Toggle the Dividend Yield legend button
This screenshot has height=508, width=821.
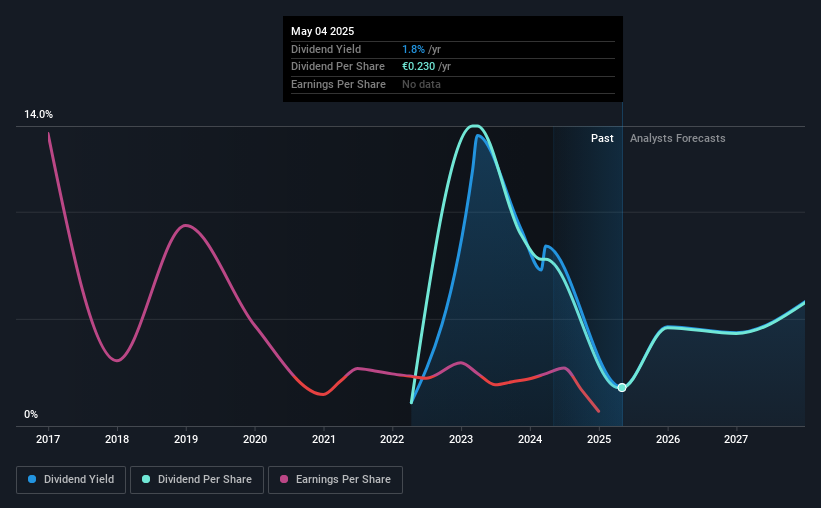click(71, 480)
